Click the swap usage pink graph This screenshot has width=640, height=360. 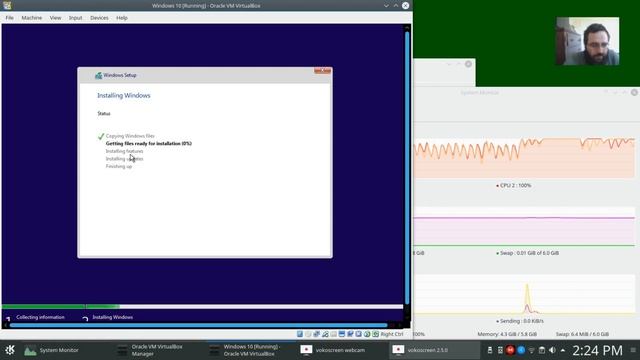click(524, 227)
